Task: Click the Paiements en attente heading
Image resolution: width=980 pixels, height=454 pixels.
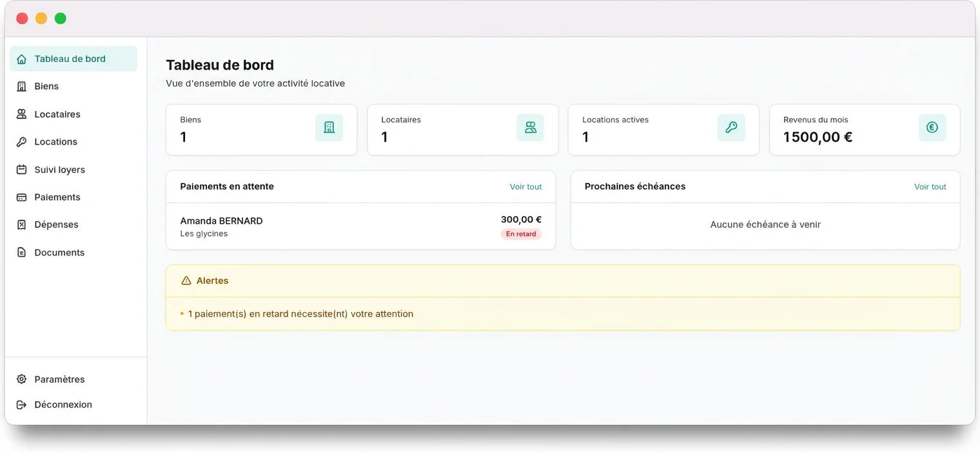Action: click(227, 186)
